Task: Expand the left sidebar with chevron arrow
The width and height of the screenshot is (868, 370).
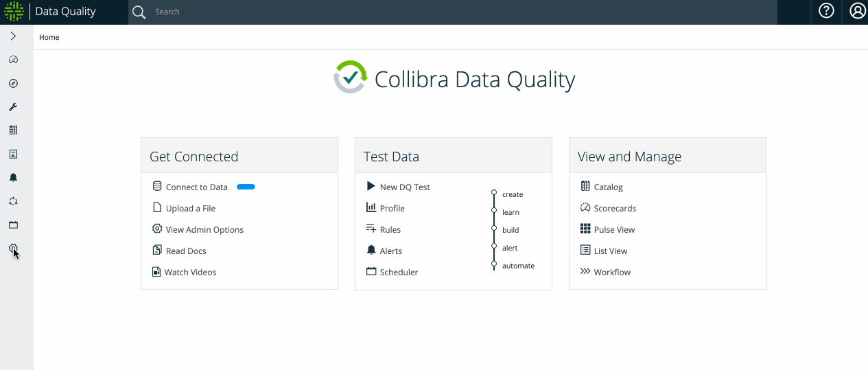Action: (13, 36)
